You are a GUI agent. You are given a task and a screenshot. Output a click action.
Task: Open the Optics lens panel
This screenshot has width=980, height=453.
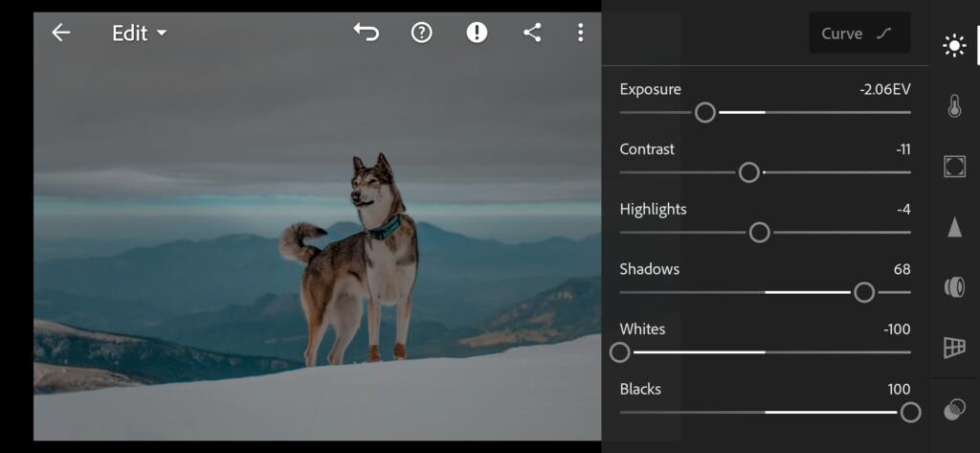(954, 287)
